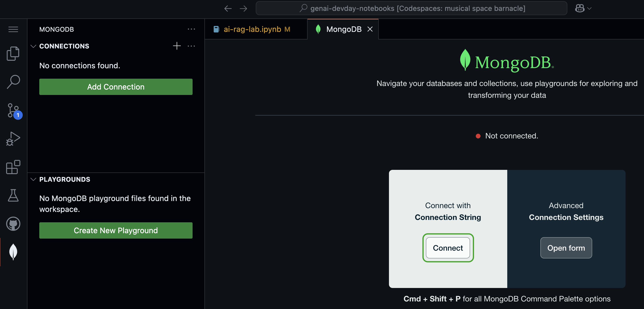Open the Run and Debug view

[x=13, y=139]
